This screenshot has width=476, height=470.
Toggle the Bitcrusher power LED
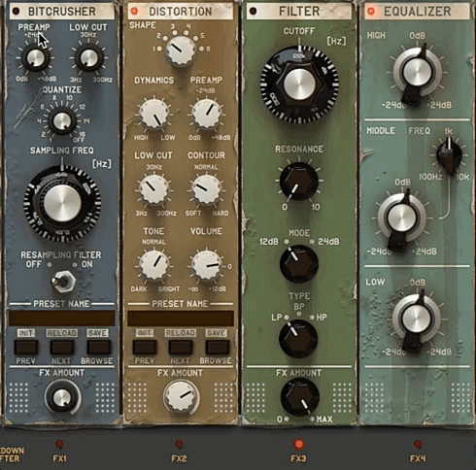16,12
